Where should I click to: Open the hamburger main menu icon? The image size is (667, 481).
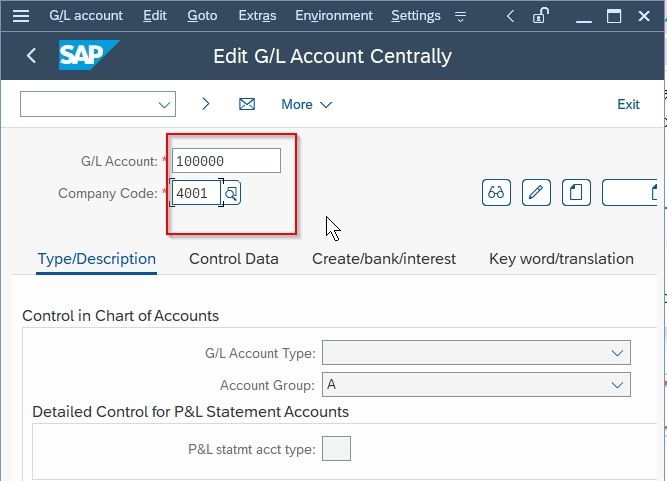tap(20, 16)
